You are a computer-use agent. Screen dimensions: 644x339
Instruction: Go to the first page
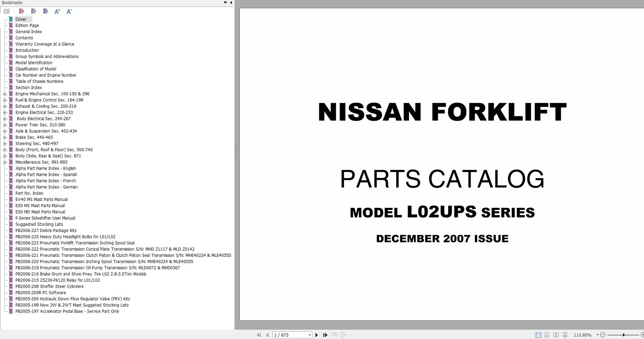[x=259, y=335]
